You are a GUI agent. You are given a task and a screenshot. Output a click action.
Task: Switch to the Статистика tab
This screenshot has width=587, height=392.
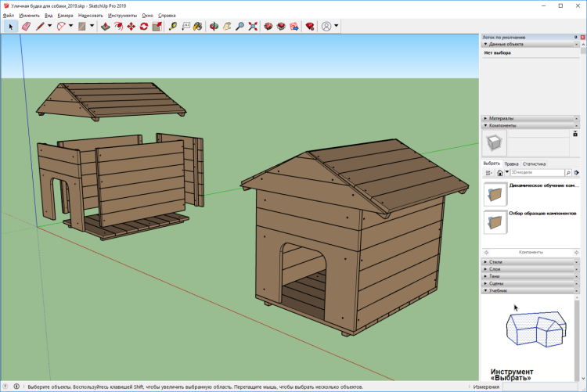535,164
